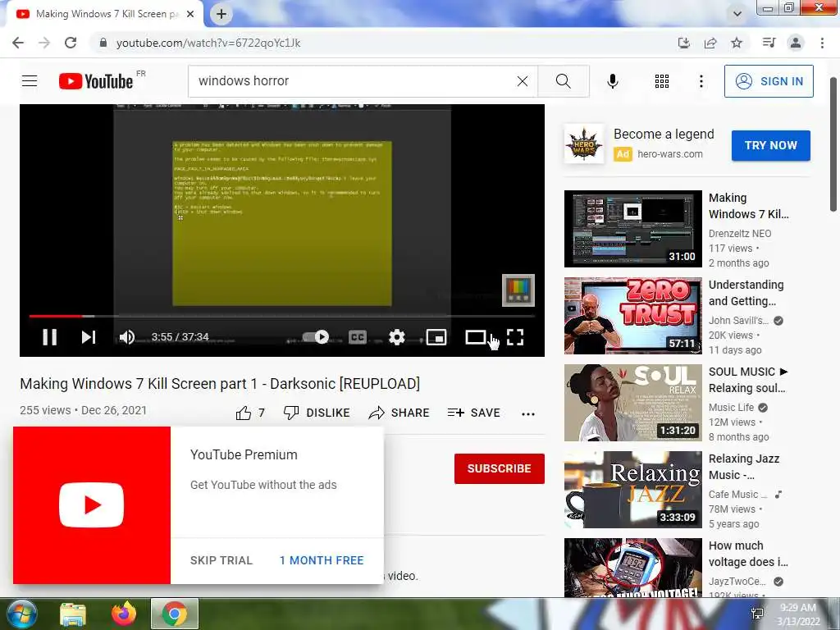
Task: Switch to theater mode
Action: coord(476,337)
